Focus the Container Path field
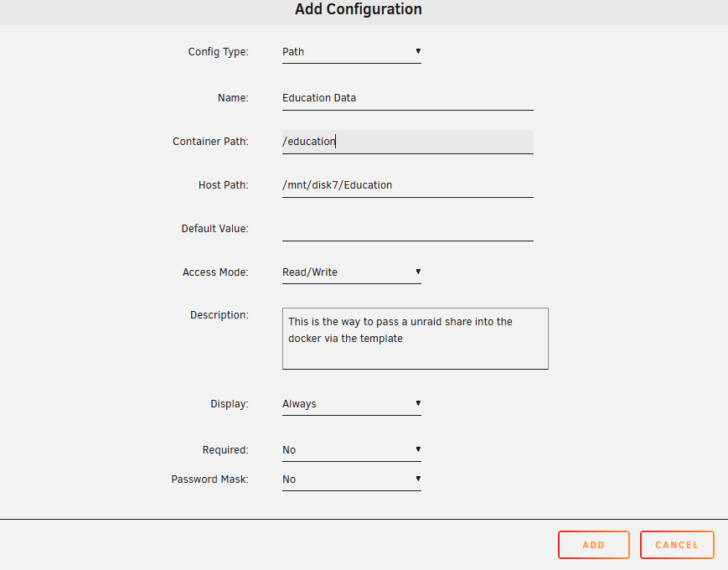The image size is (728, 570). (408, 142)
